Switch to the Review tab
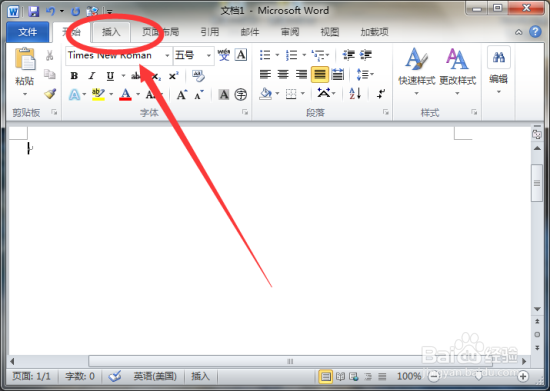 (290, 32)
